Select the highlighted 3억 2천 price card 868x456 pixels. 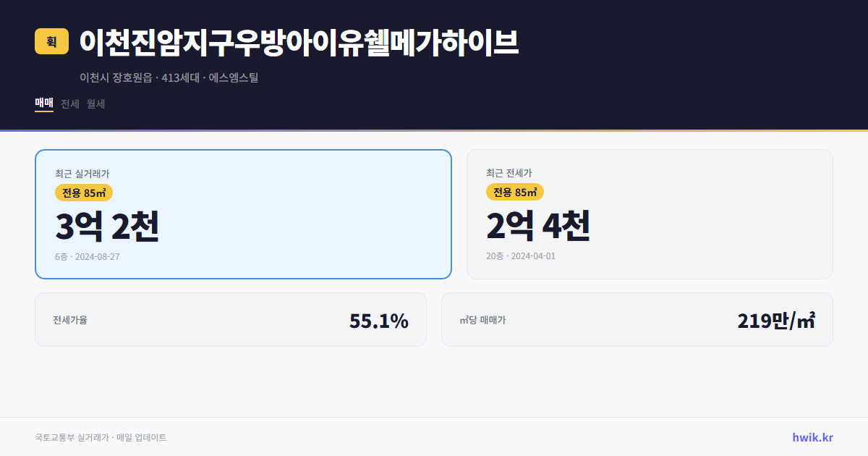(x=243, y=214)
